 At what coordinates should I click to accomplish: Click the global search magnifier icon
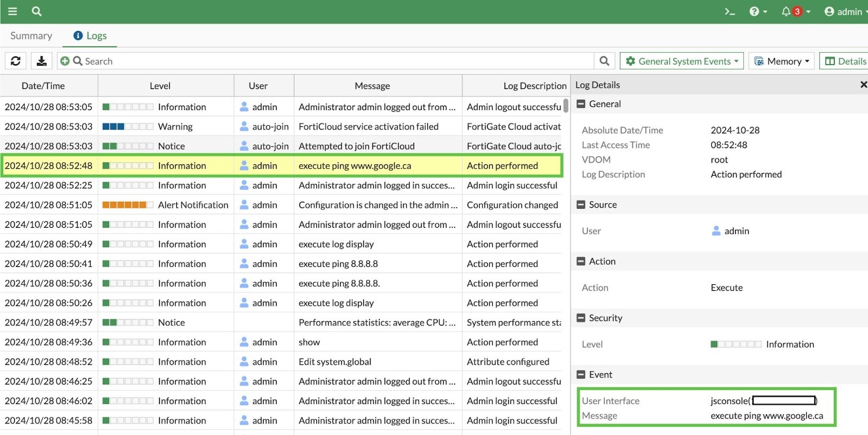click(36, 11)
